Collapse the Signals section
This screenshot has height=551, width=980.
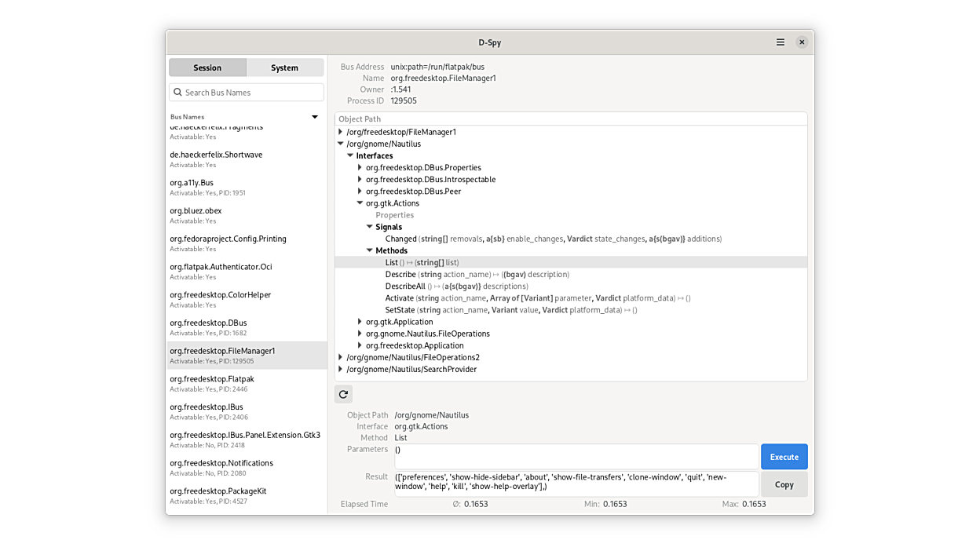[369, 227]
